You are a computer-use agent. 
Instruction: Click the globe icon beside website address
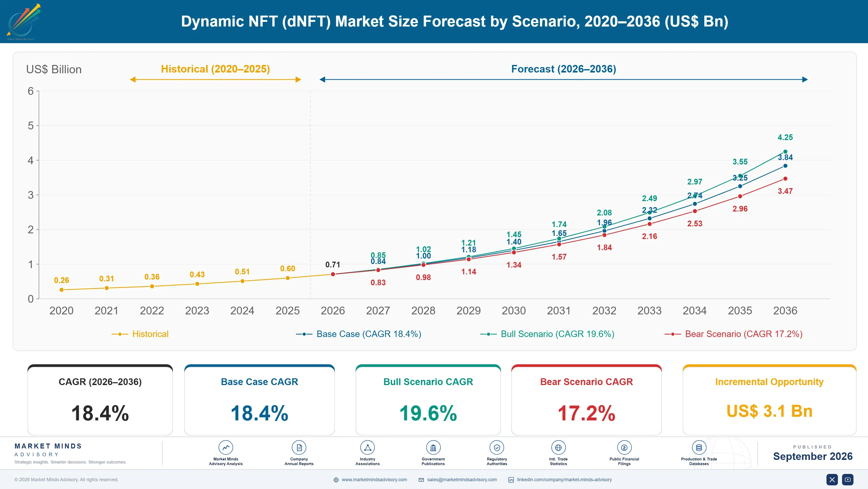click(336, 480)
